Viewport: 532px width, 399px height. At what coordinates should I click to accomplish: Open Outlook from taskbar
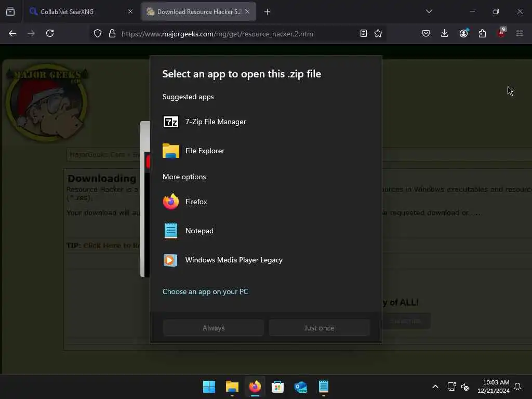pos(301,387)
